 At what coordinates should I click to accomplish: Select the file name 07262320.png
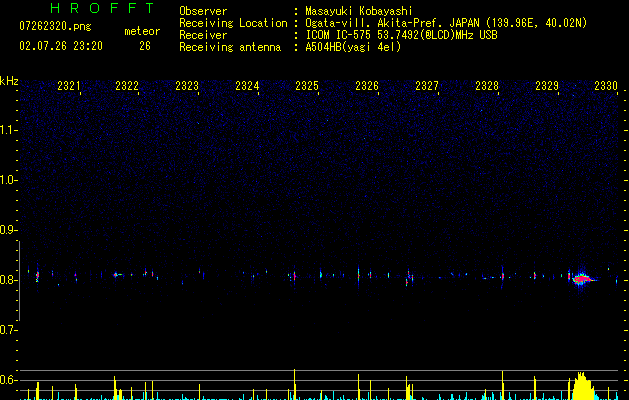pyautogui.click(x=55, y=26)
